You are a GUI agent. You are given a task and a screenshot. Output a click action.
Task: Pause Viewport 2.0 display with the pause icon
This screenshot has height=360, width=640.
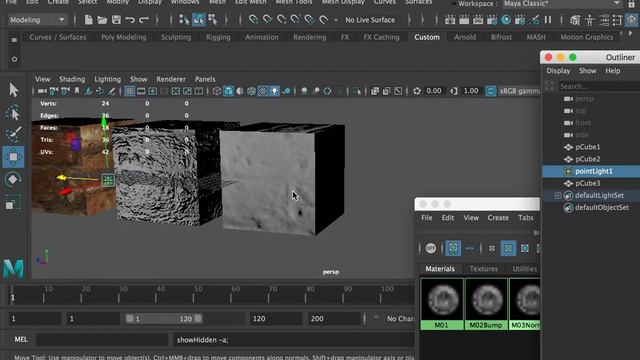point(548,20)
